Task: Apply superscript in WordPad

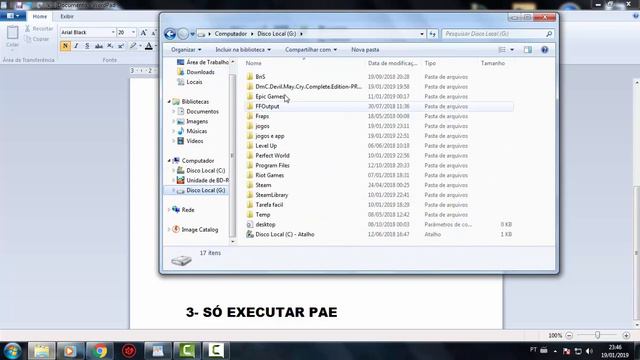Action: 121,46
